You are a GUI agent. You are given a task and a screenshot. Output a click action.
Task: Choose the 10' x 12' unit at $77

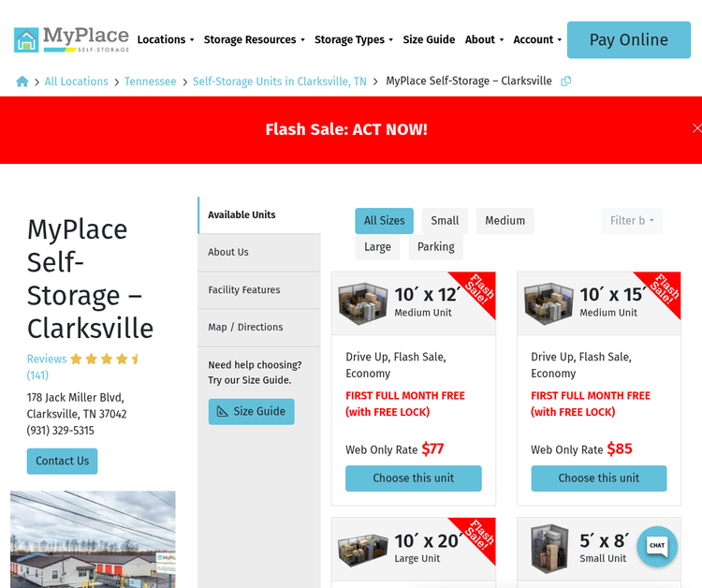(x=413, y=478)
